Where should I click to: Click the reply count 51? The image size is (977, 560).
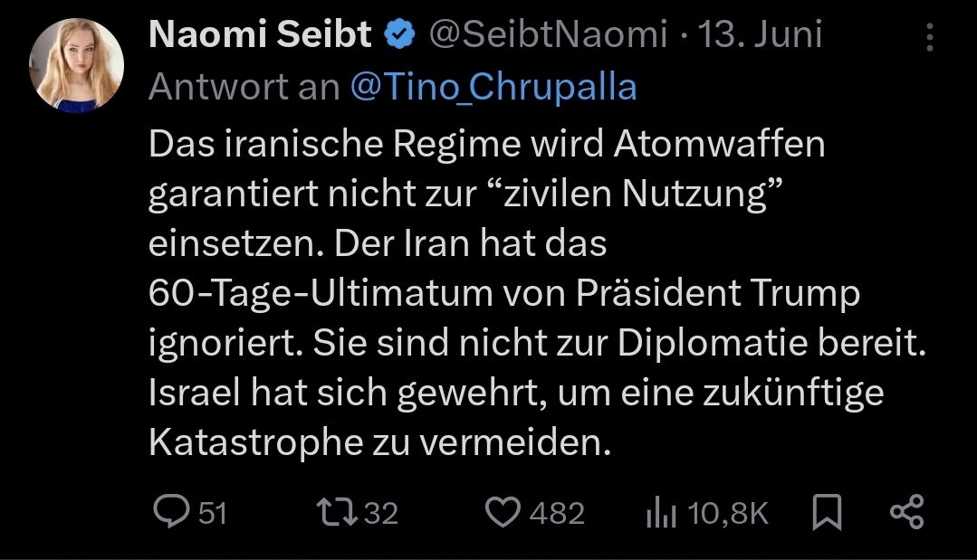click(213, 514)
